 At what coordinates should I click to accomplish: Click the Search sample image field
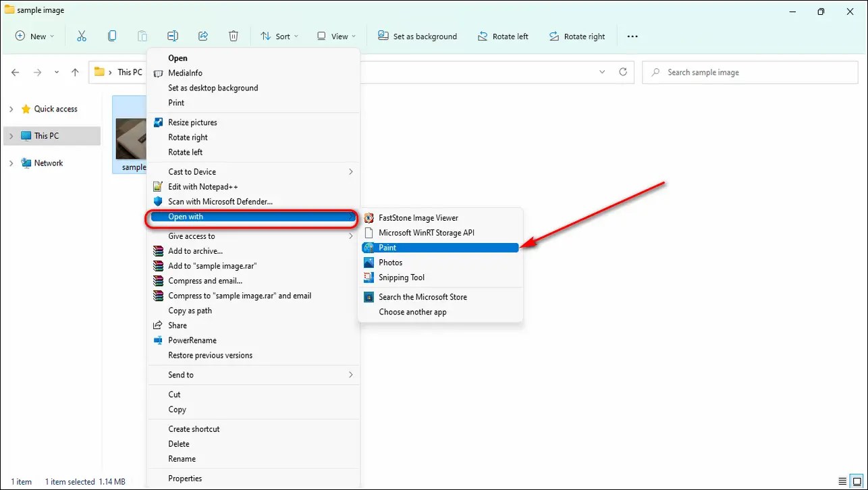(x=751, y=72)
